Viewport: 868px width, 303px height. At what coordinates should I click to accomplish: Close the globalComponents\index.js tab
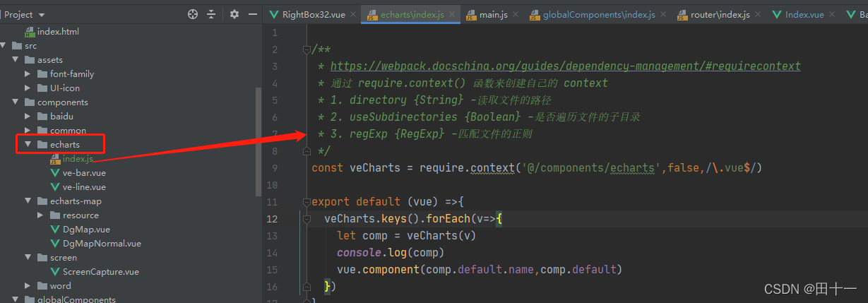pos(664,14)
